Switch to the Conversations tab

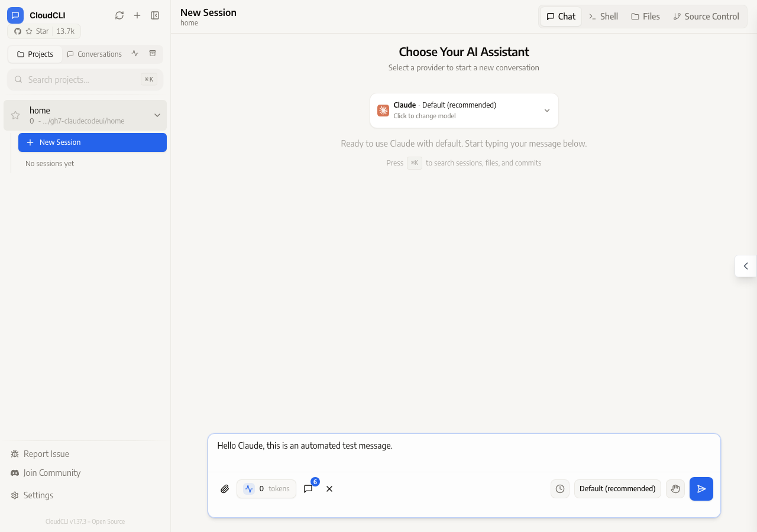tap(95, 54)
